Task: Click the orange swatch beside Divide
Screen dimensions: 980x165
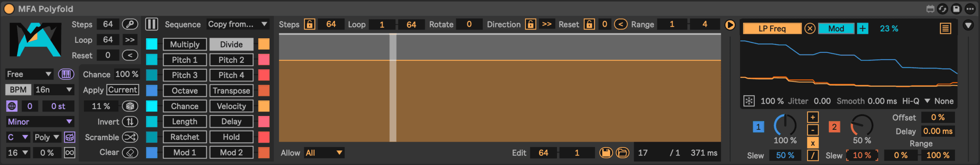Action: tap(264, 44)
